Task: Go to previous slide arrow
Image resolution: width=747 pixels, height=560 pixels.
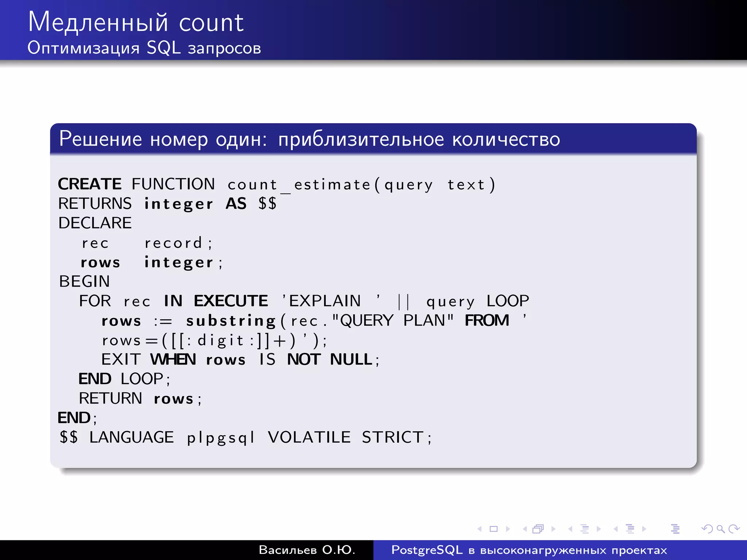Action: click(480, 529)
